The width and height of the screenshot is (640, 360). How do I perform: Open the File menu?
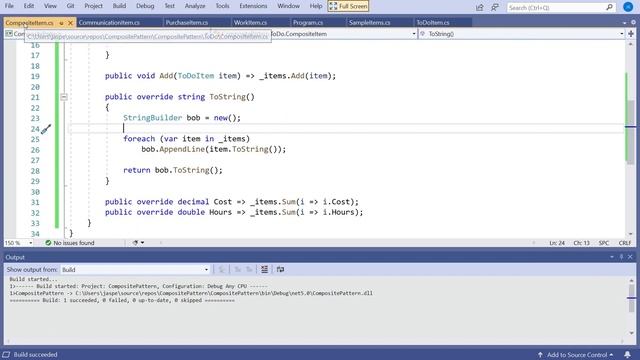point(9,6)
